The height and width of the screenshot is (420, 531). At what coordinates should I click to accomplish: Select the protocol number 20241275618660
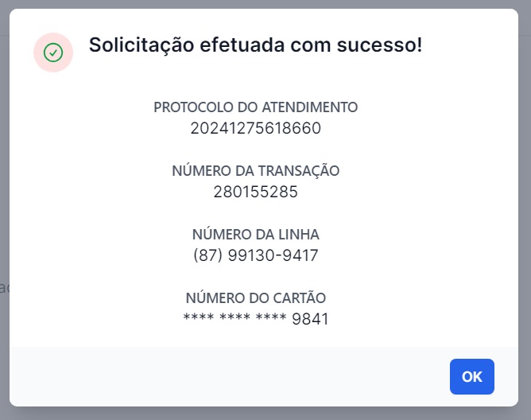(255, 128)
